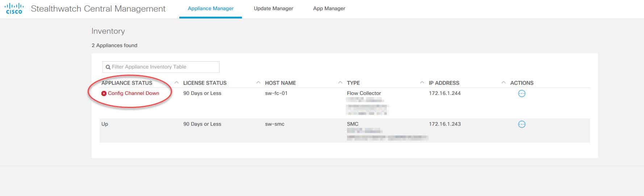
Task: Open actions menu for sw-fc-01
Action: click(x=522, y=93)
